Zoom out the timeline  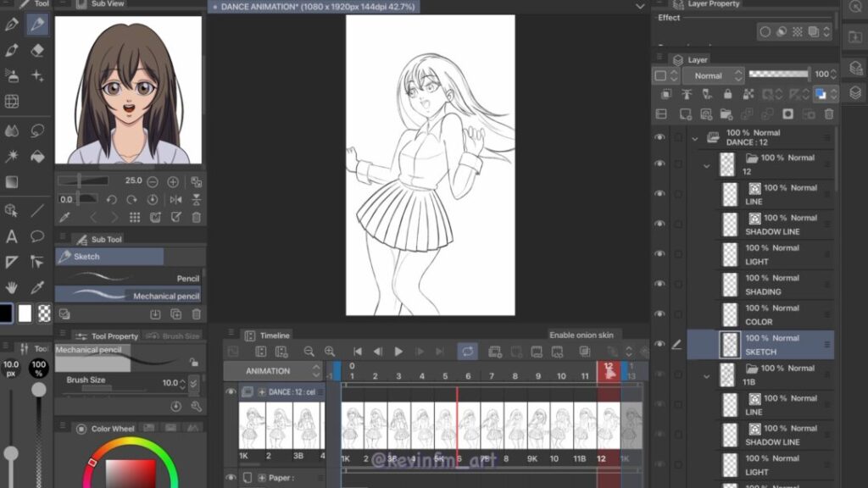coord(309,352)
